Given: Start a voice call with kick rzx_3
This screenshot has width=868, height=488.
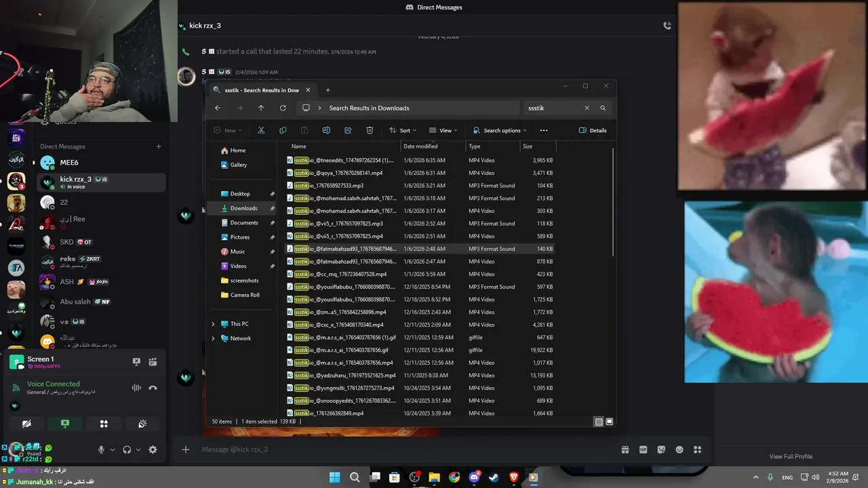Looking at the screenshot, I should (x=667, y=26).
